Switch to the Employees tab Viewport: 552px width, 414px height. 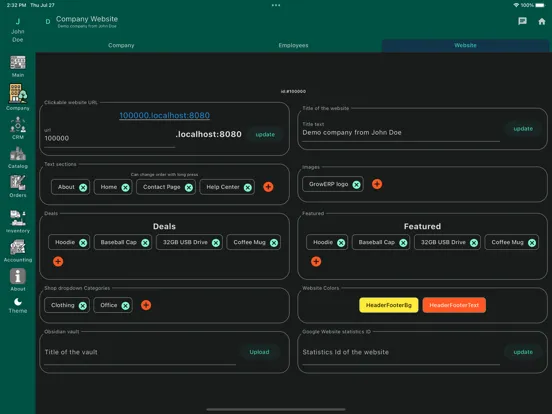tap(293, 45)
